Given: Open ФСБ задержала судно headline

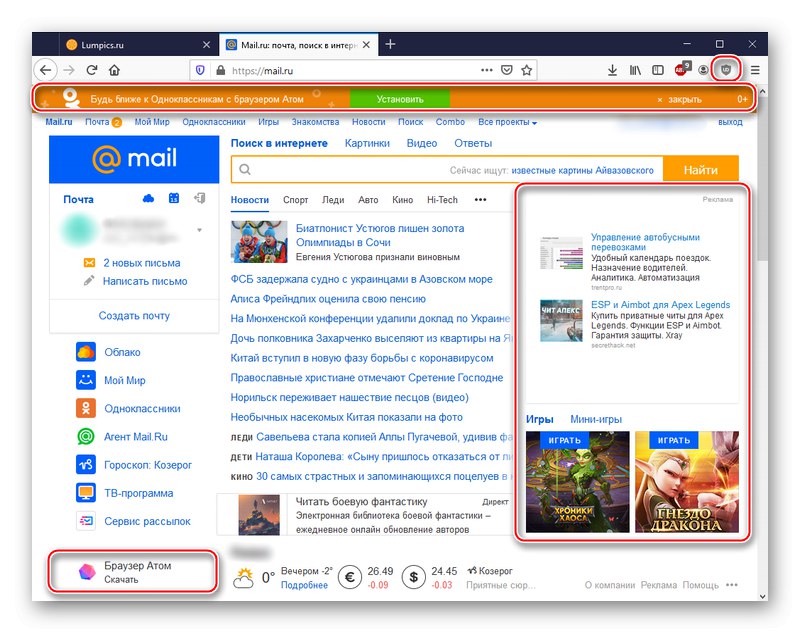Looking at the screenshot, I should (x=362, y=280).
